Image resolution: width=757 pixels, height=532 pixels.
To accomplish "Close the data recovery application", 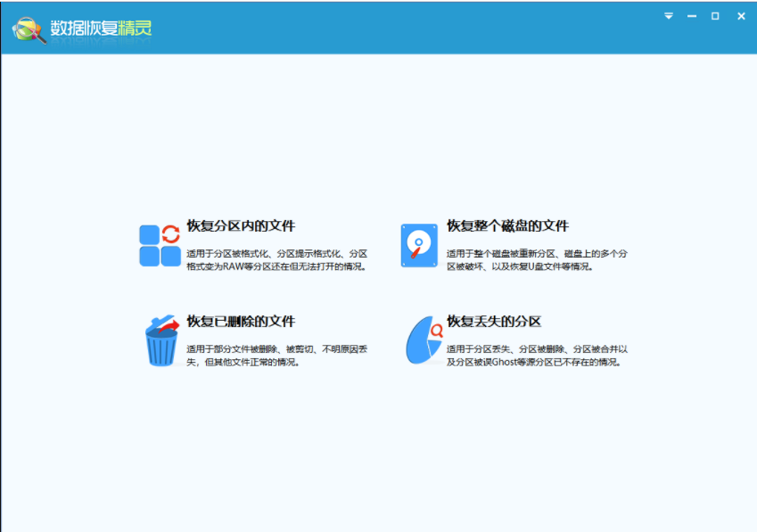I will pyautogui.click(x=741, y=16).
